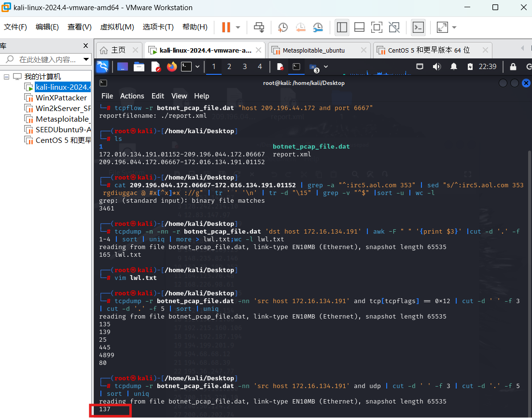Select WinXPattacker in the library tree
The image size is (532, 418).
(61, 98)
